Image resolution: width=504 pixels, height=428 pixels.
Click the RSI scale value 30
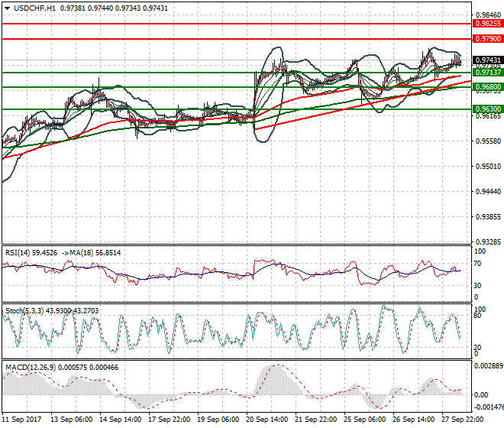pyautogui.click(x=477, y=286)
